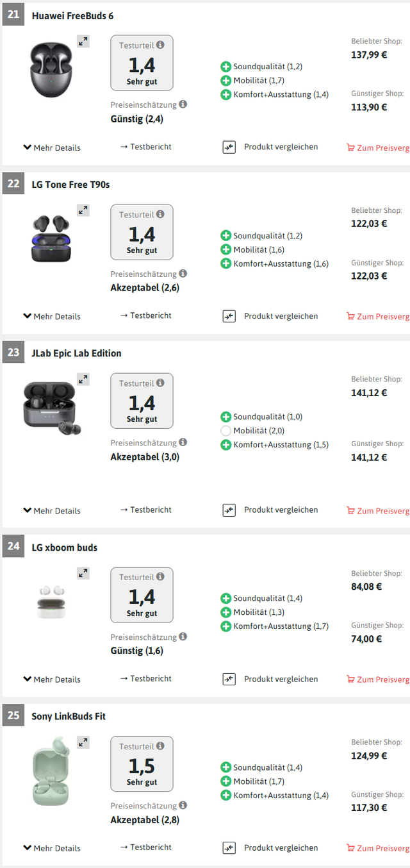Screen dimensions: 410x868
Task: Go to Zum Preisvergleich for JLab Epic Lab Edition
Action: point(378,511)
